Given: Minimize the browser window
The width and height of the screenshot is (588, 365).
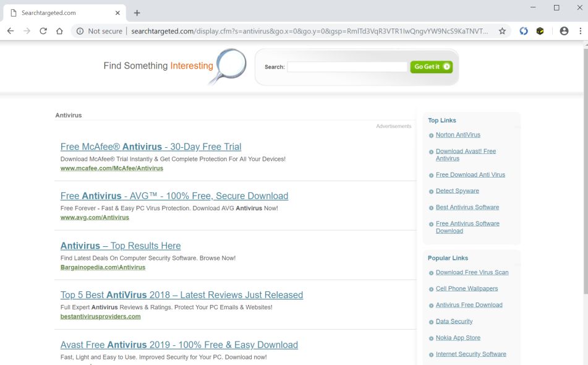Looking at the screenshot, I should (x=533, y=7).
